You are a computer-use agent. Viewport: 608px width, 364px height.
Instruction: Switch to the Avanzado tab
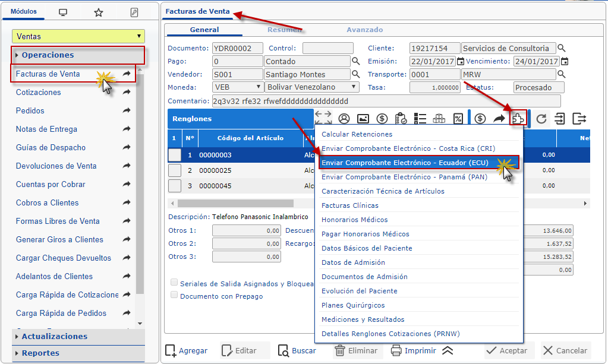tap(364, 30)
